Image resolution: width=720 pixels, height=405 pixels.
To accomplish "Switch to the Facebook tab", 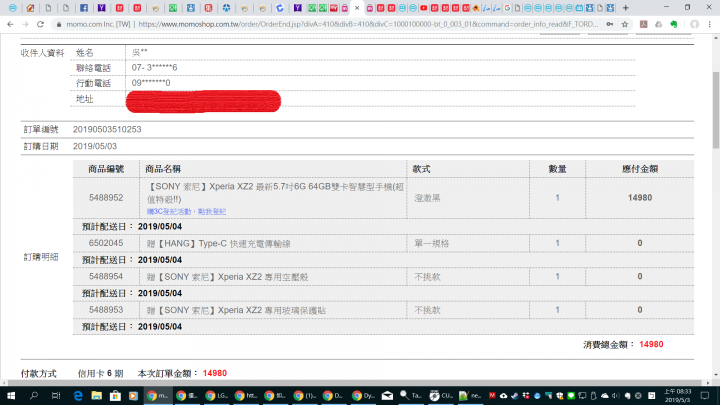I will [x=84, y=8].
